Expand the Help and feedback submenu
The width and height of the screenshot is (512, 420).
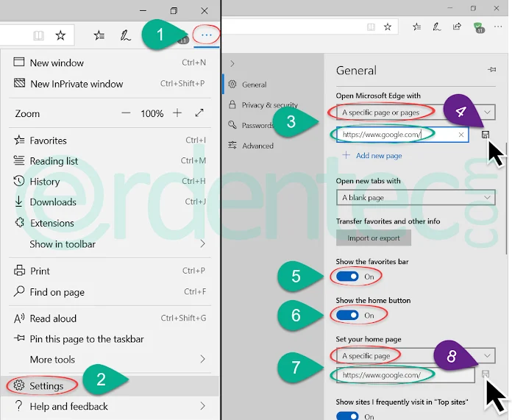[x=110, y=406]
